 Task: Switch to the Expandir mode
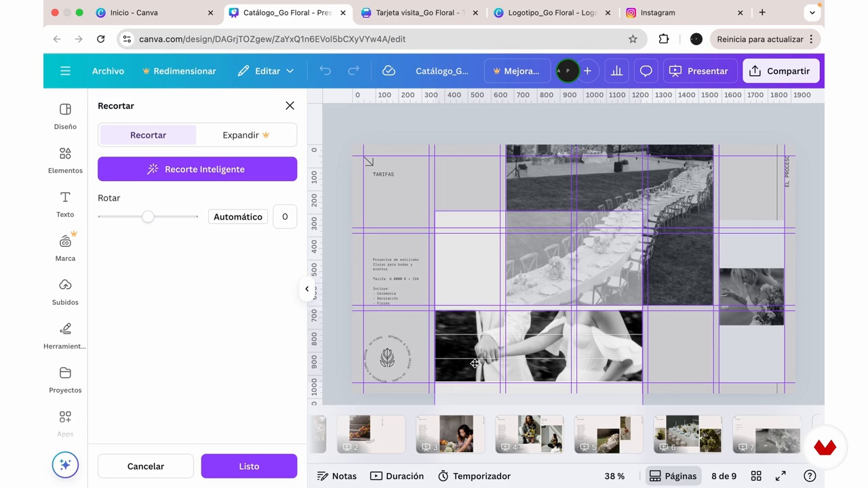pos(246,135)
